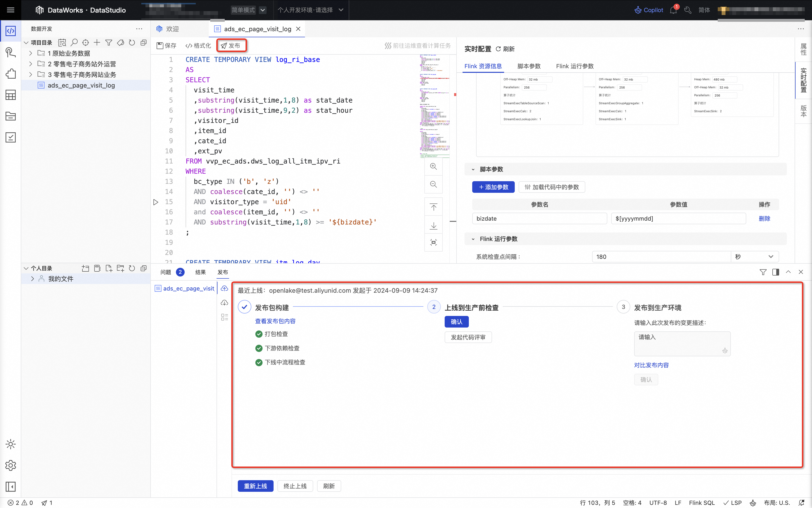Open the 脚本参数 tab in 实时配置

click(x=529, y=66)
